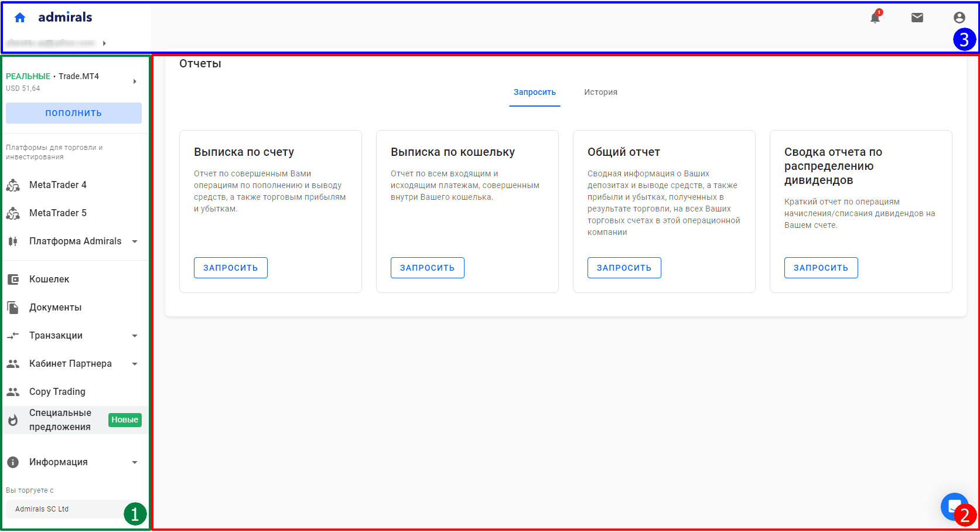Switch to the История tab
This screenshot has width=980, height=532.
coord(600,93)
